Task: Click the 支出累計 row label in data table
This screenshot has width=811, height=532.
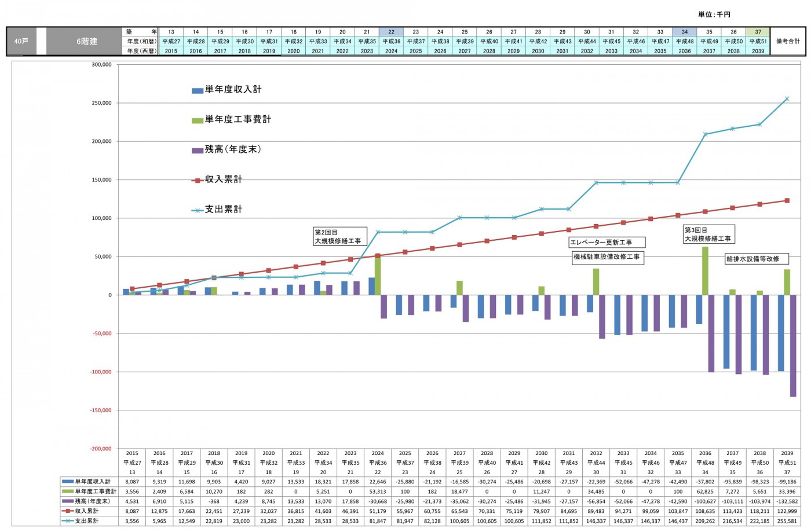Action: click(86, 521)
